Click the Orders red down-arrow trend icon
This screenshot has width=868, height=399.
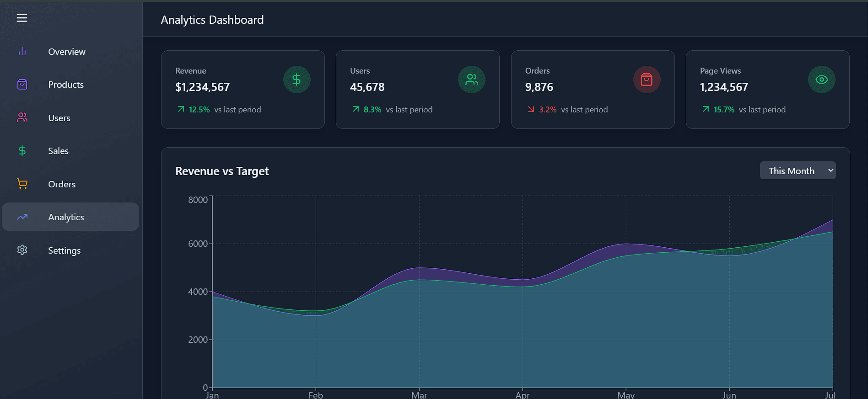coord(531,109)
